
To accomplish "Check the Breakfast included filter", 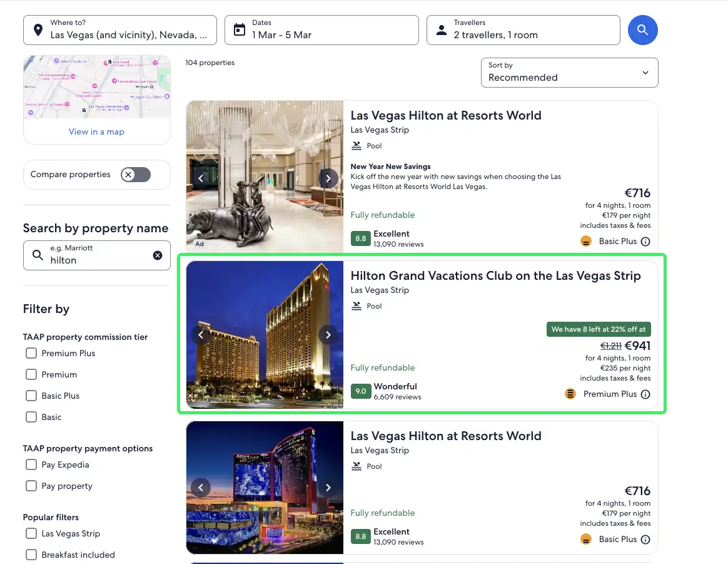I will click(x=31, y=555).
